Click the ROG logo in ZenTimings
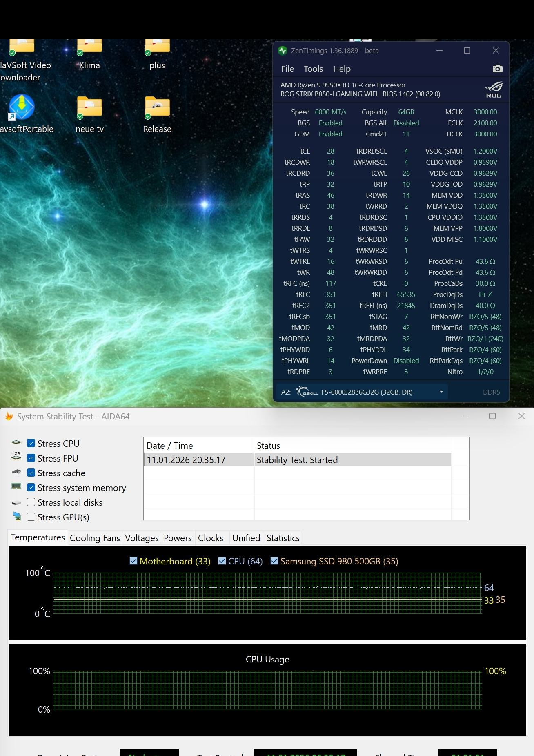Image resolution: width=534 pixels, height=756 pixels. point(494,89)
